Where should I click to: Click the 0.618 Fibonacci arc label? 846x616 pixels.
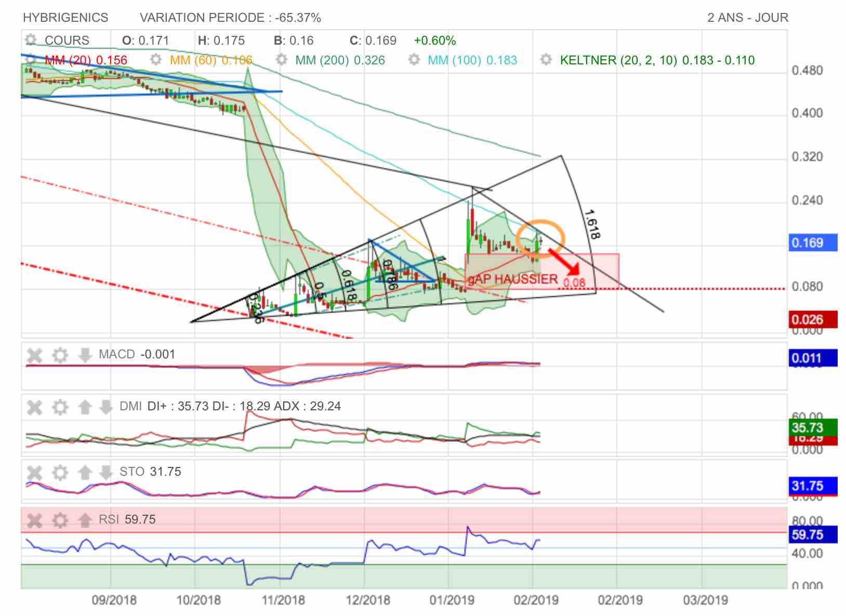click(x=350, y=285)
